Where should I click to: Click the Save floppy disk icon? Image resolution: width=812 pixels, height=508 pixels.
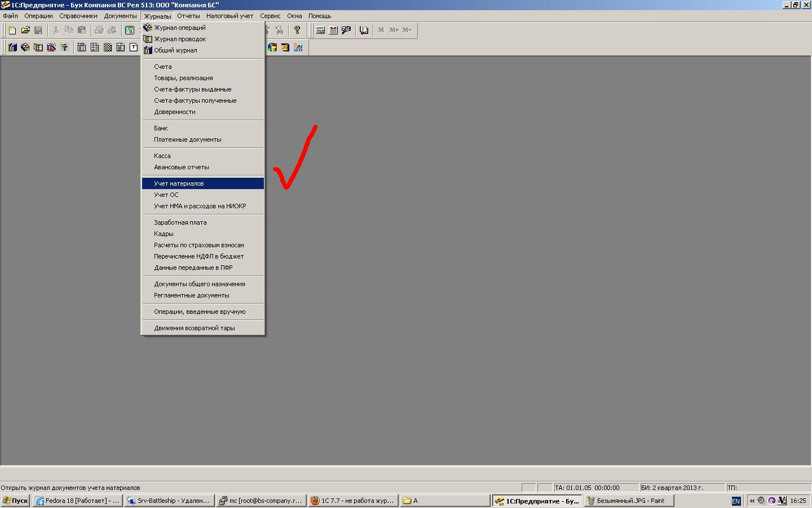[38, 30]
